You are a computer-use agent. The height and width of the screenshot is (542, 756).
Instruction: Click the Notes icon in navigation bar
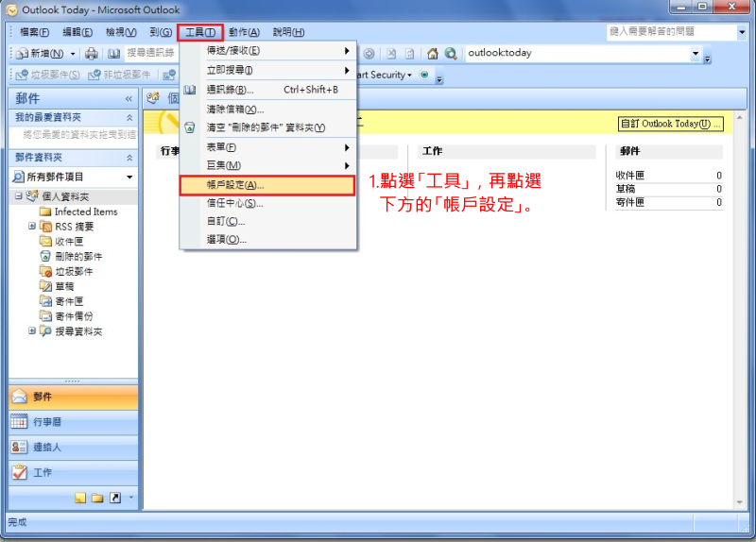coord(80,498)
